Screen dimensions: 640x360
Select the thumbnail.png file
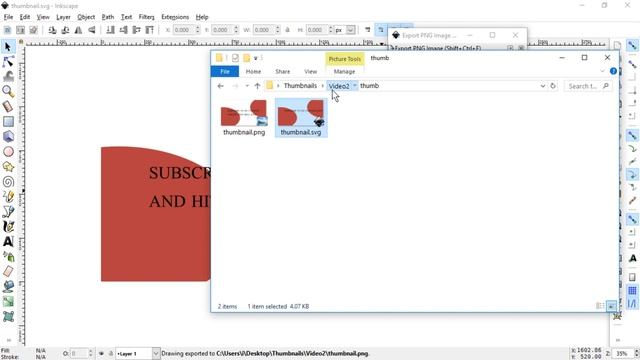[x=244, y=118]
